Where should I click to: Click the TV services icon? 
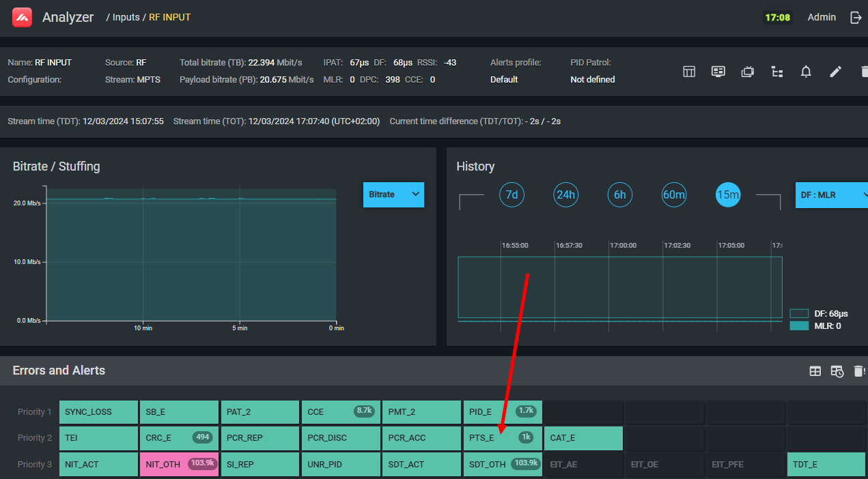click(748, 72)
